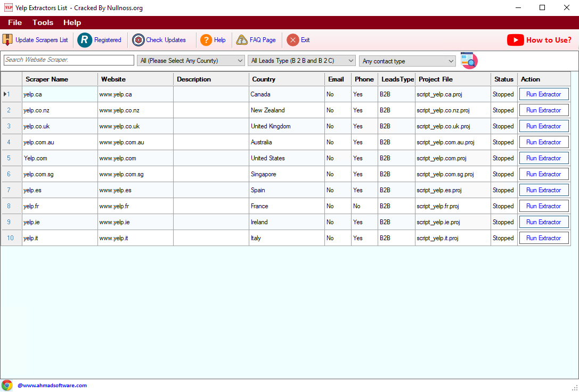This screenshot has height=392, width=579.
Task: Click the FAQ Page warning triangle icon
Action: pyautogui.click(x=242, y=40)
